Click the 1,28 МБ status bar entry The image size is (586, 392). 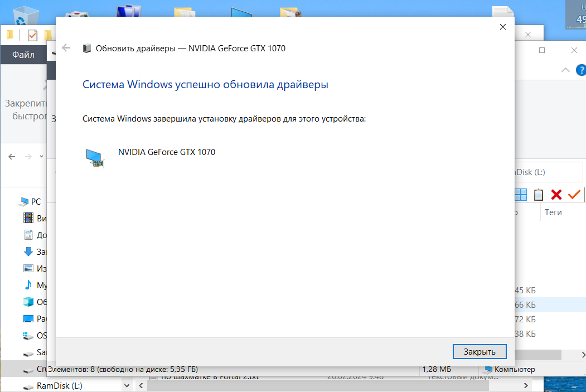[x=437, y=369]
